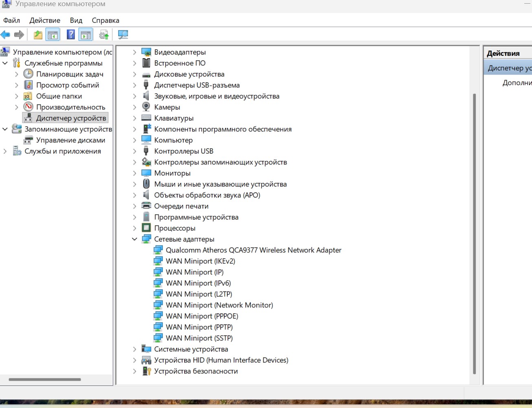Screen dimensions: 532x408
Task: Expand Просмотр событий in the left tree
Action: (x=17, y=85)
